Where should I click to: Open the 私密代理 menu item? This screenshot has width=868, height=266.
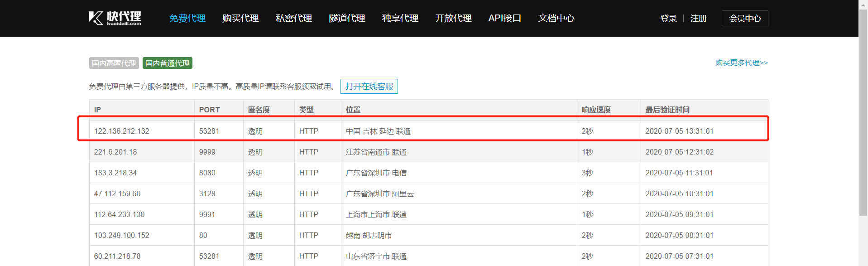tap(294, 18)
